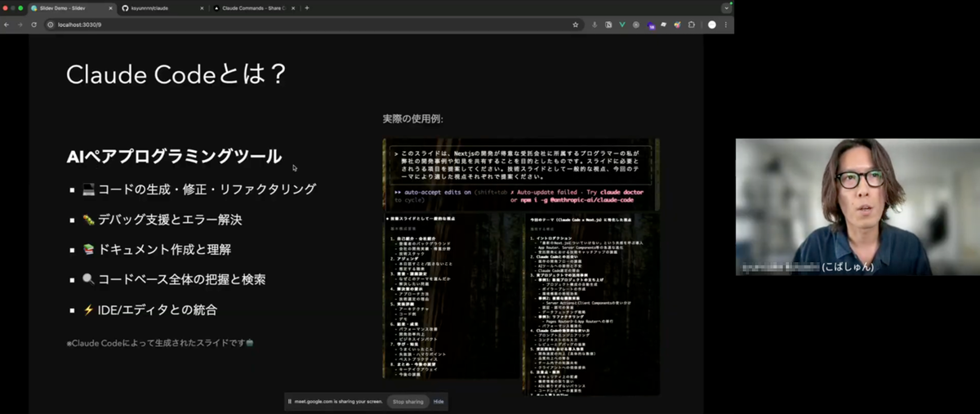Open the Extensions puzzle piece menu

[692, 24]
